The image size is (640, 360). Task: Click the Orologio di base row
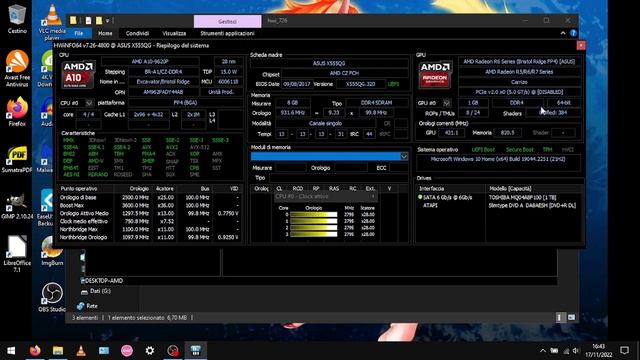point(150,198)
